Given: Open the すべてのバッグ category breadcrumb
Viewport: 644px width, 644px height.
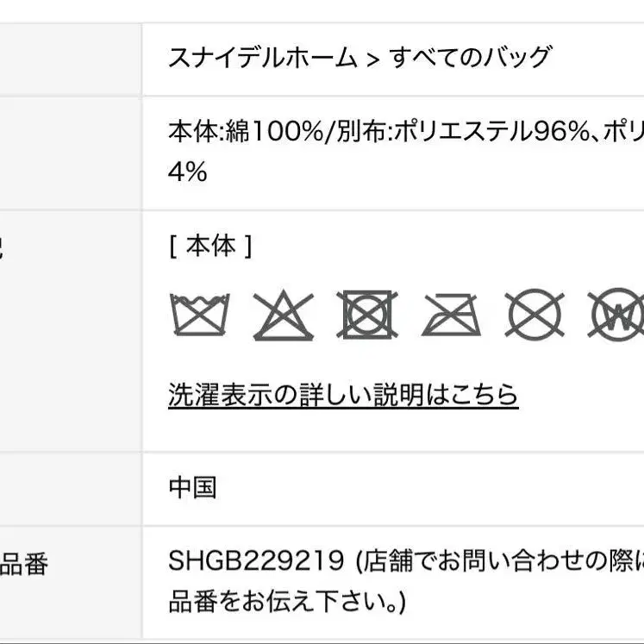Looking at the screenshot, I should pyautogui.click(x=470, y=58).
